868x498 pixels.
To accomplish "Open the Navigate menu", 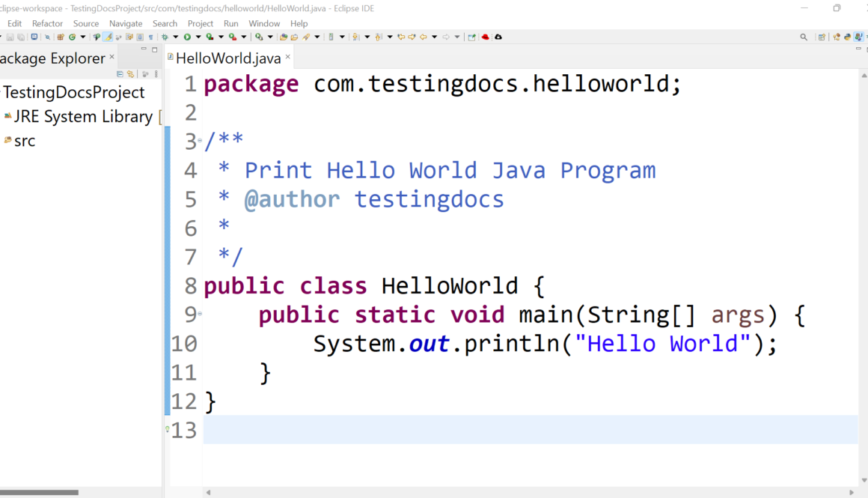I will (x=125, y=23).
